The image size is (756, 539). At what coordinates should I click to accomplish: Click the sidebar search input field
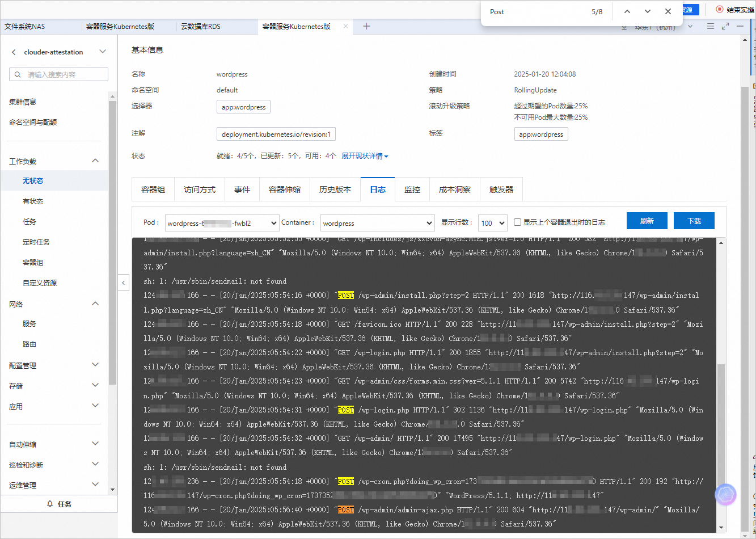pyautogui.click(x=58, y=74)
